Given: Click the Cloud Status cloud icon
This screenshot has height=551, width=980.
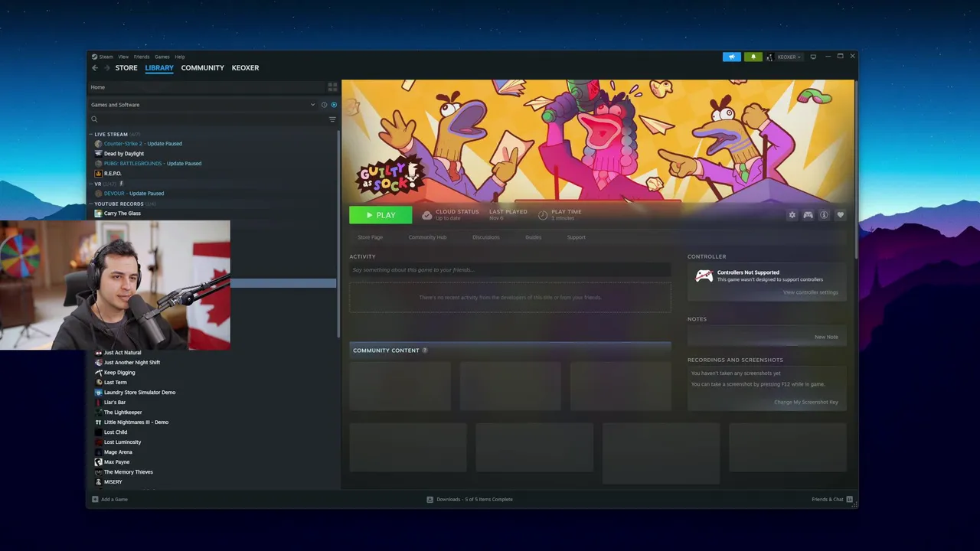Looking at the screenshot, I should tap(427, 215).
